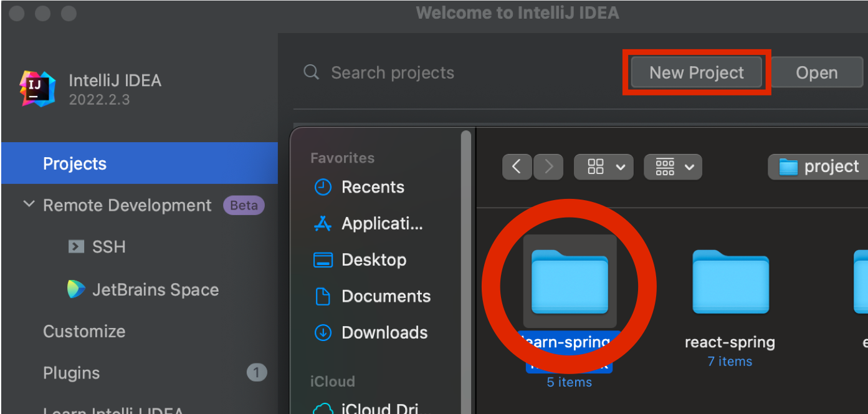Click the react-spring folder name
Screen dimensions: 868x414
(x=730, y=342)
